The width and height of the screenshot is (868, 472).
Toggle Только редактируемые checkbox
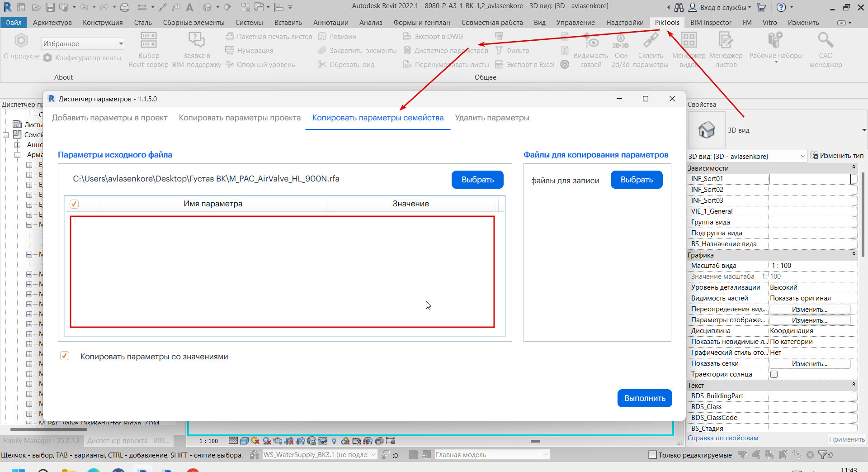(x=652, y=455)
